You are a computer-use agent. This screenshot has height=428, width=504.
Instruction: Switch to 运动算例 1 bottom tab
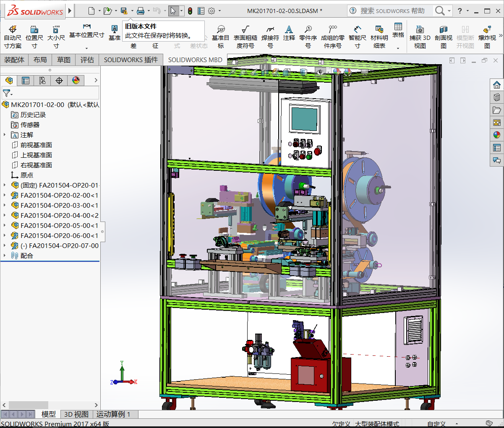coord(113,414)
